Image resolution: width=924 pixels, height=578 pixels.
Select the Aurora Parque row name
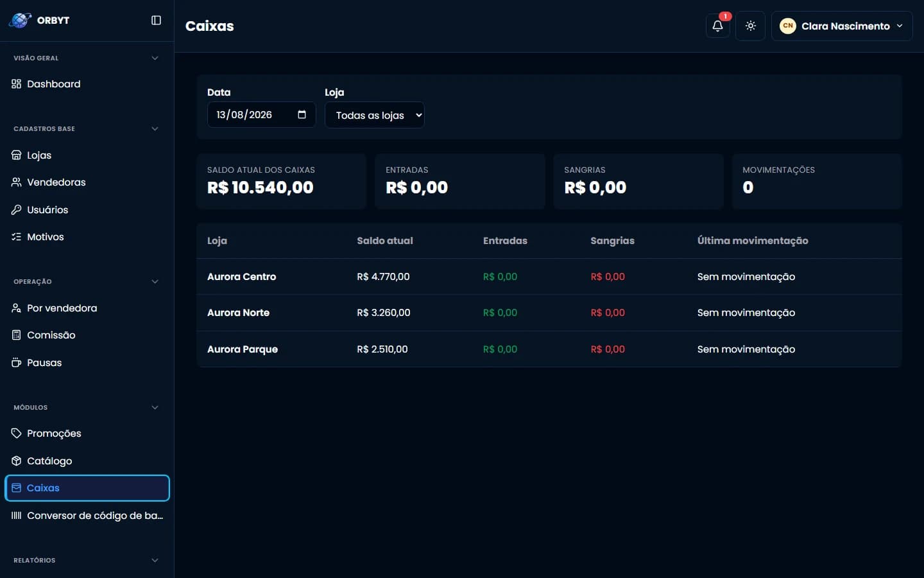coord(243,349)
